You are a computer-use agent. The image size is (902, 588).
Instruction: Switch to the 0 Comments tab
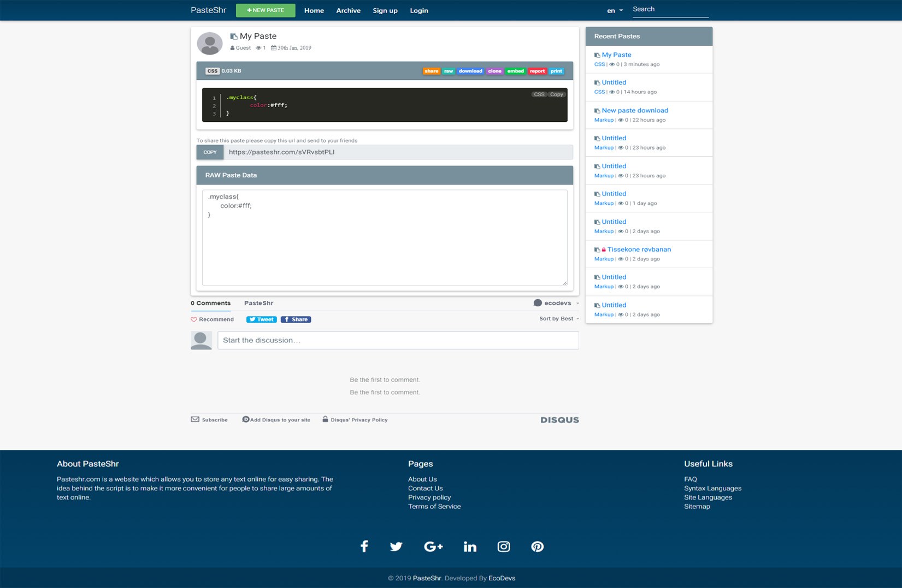coord(210,303)
